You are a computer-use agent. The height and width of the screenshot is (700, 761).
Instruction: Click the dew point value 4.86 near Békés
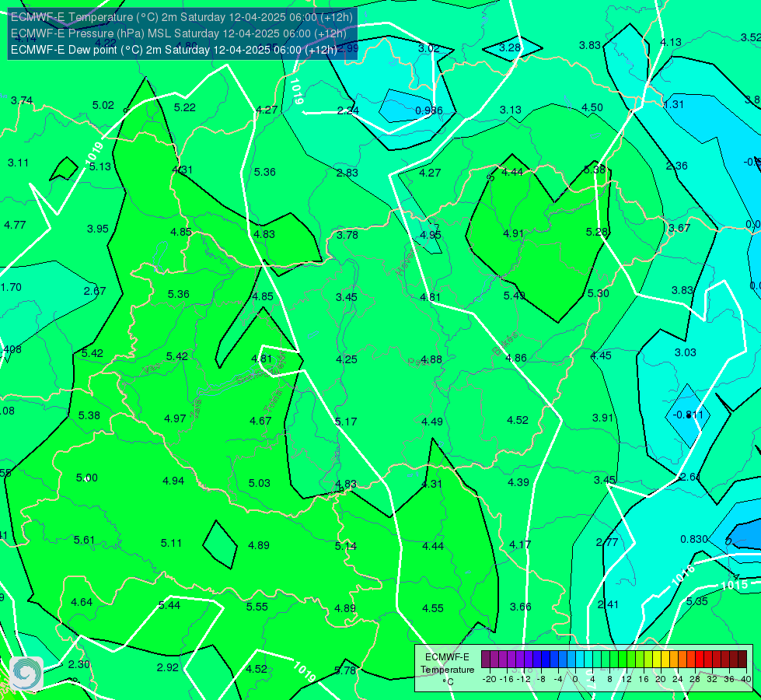516,358
